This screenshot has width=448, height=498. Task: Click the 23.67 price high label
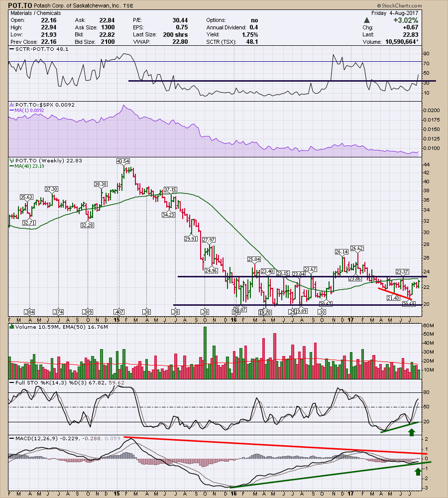[310, 269]
